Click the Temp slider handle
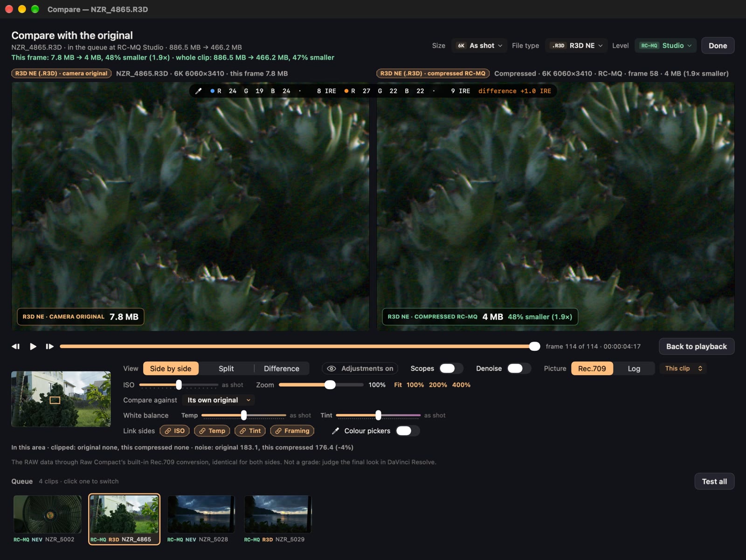The height and width of the screenshot is (560, 746). coord(244,415)
